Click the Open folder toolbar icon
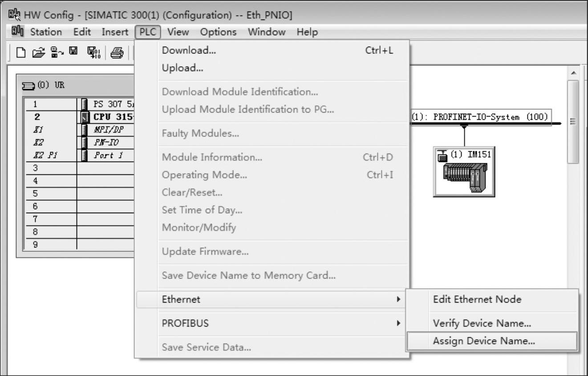 [x=40, y=53]
